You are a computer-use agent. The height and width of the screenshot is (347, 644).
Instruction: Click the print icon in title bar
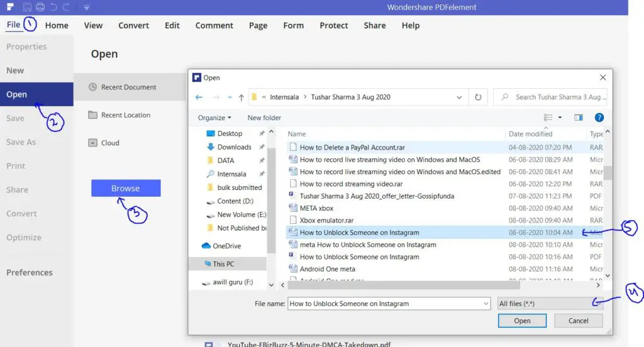pyautogui.click(x=40, y=7)
